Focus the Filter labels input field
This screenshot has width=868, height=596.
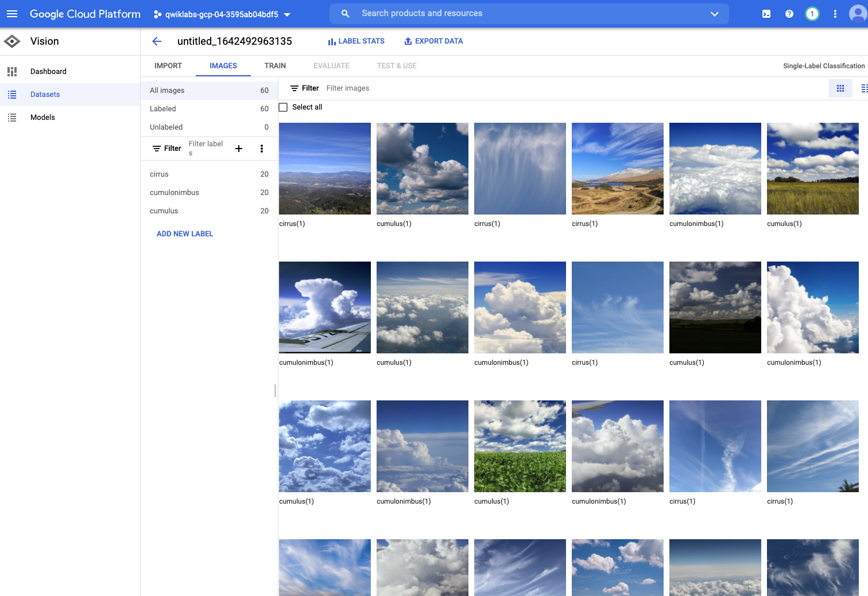207,149
